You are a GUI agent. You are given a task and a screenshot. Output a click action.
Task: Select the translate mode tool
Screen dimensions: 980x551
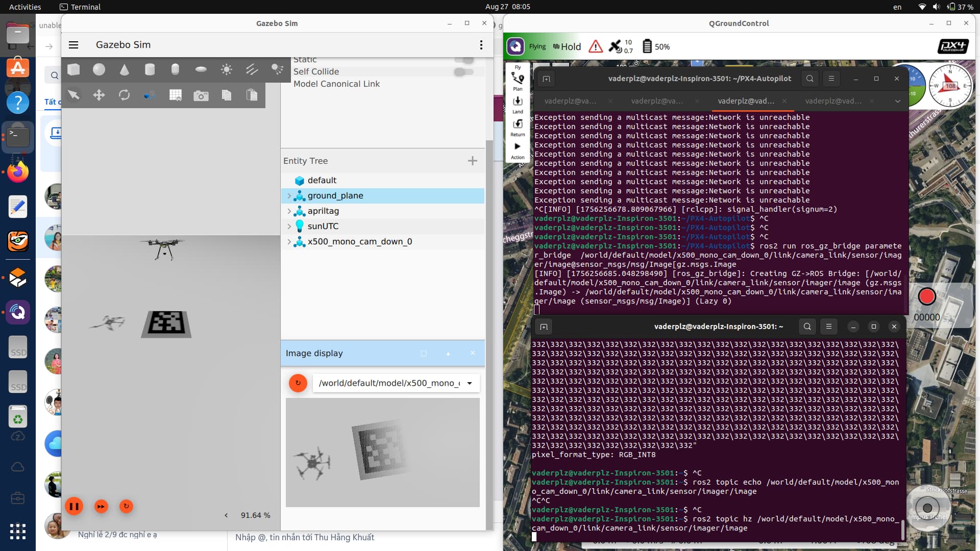(x=99, y=95)
